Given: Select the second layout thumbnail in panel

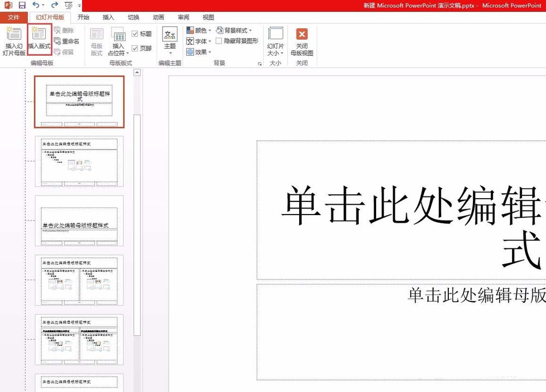Looking at the screenshot, I should (79, 162).
